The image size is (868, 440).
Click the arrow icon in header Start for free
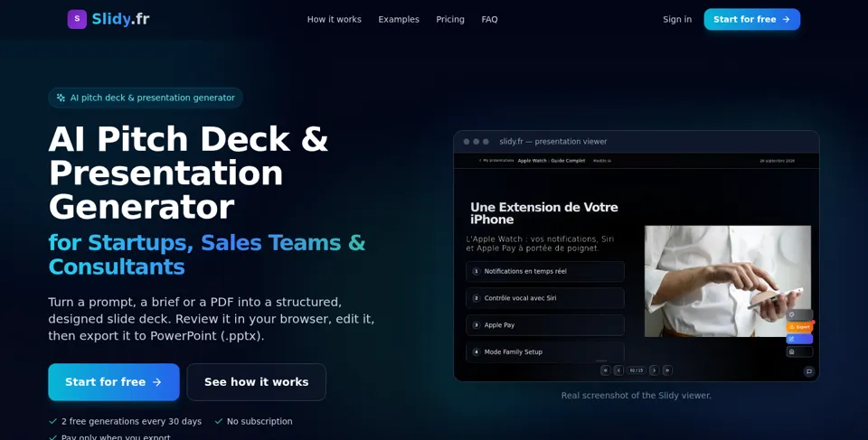pos(786,19)
